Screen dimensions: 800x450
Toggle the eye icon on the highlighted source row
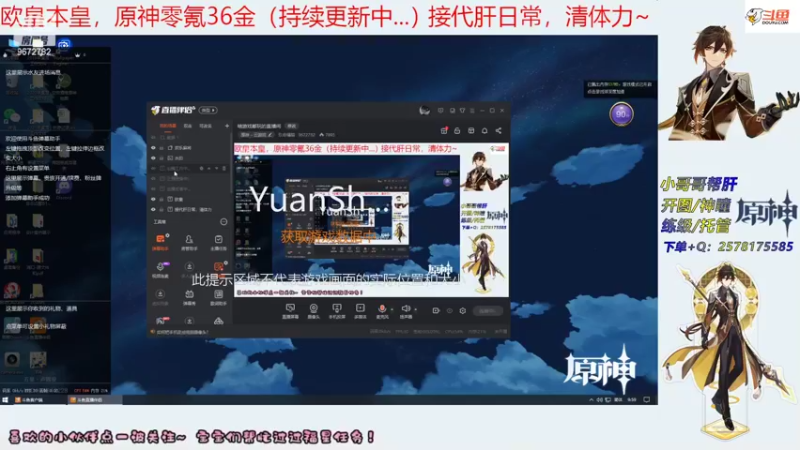(153, 168)
